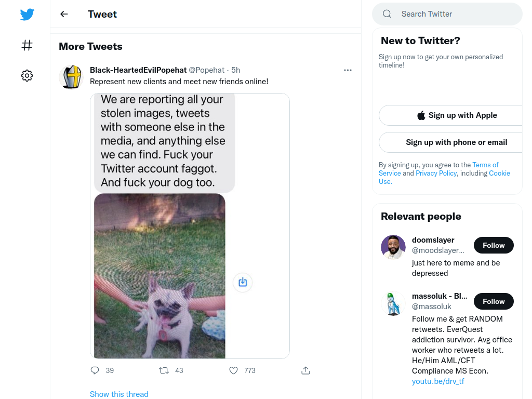Follow the doomslayer account
The width and height of the screenshot is (532, 399).
tap(494, 245)
